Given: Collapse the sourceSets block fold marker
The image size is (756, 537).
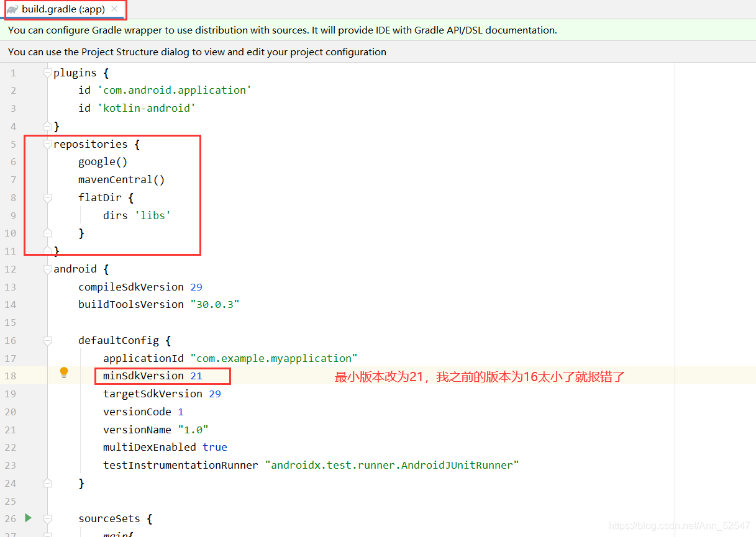Looking at the screenshot, I should pyautogui.click(x=47, y=518).
